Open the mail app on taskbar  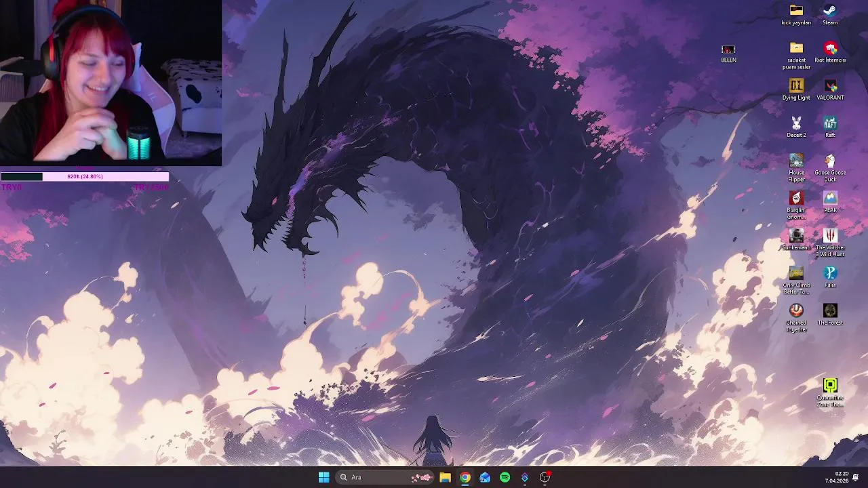pos(485,477)
